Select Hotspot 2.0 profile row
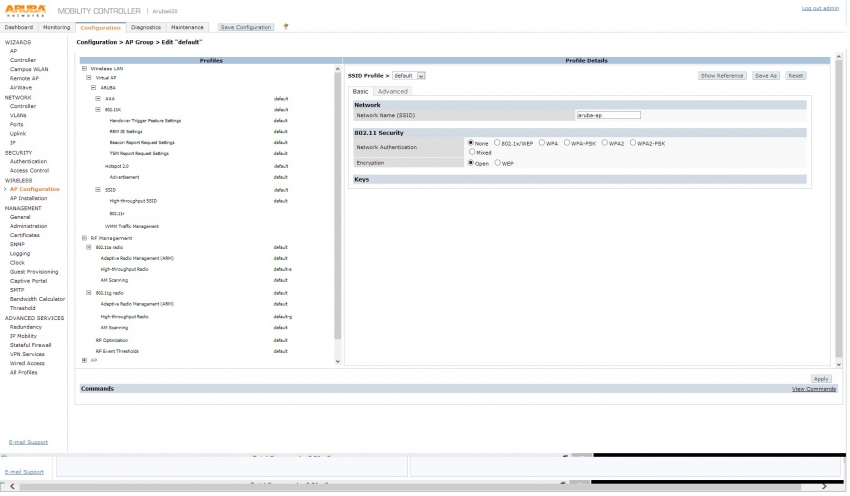The height and width of the screenshot is (496, 850). click(117, 166)
